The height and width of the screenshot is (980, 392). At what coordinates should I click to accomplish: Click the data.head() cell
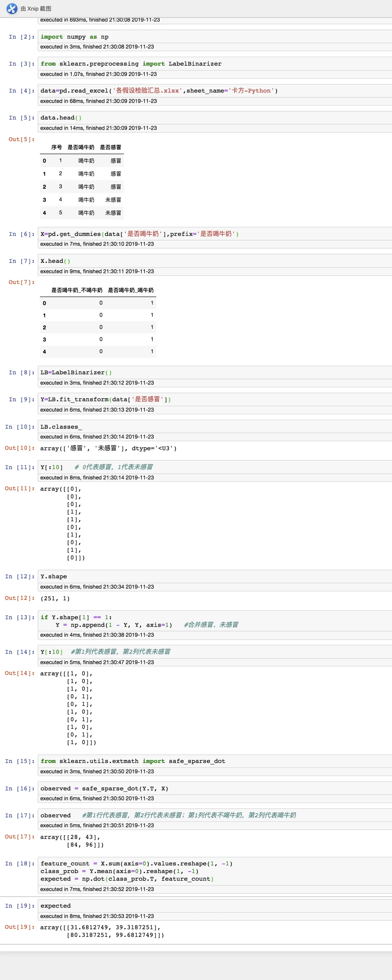[x=215, y=118]
